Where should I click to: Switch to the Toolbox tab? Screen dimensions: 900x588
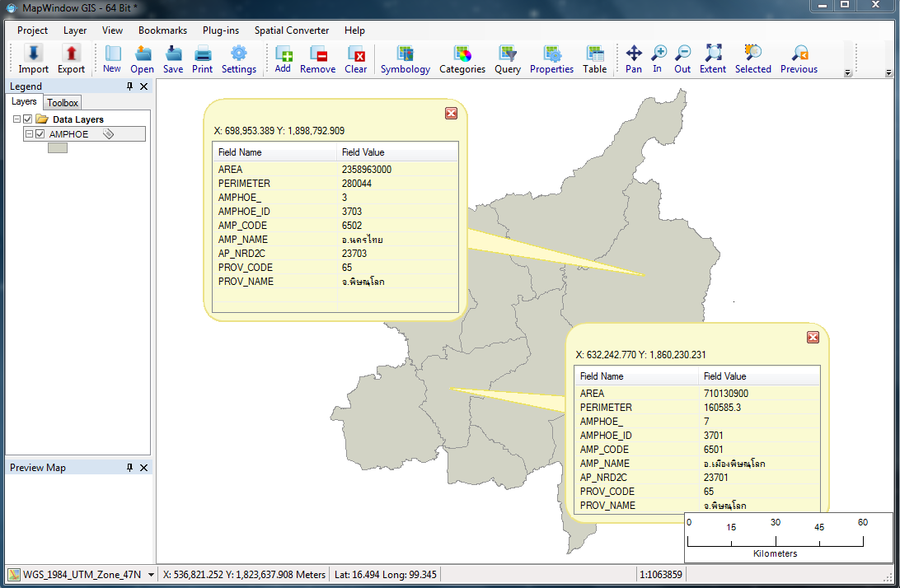point(62,102)
